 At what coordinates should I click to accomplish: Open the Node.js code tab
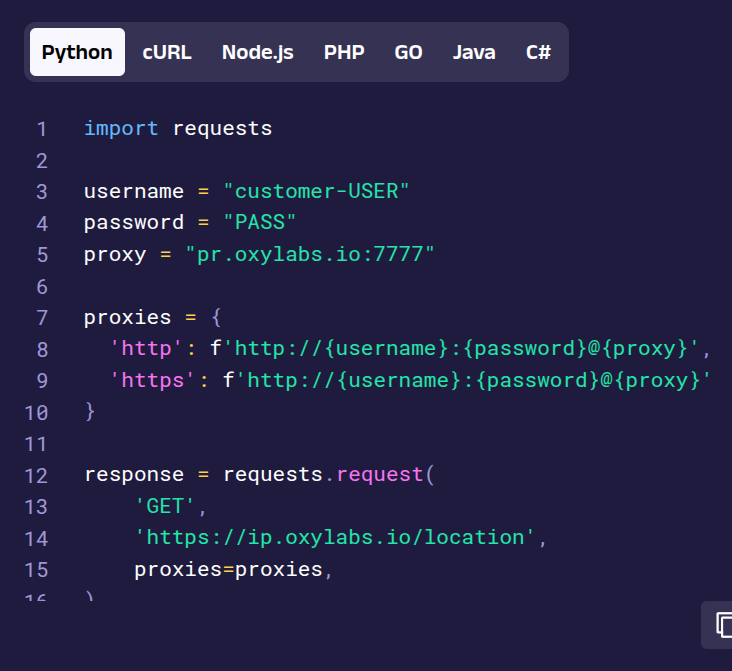(258, 52)
